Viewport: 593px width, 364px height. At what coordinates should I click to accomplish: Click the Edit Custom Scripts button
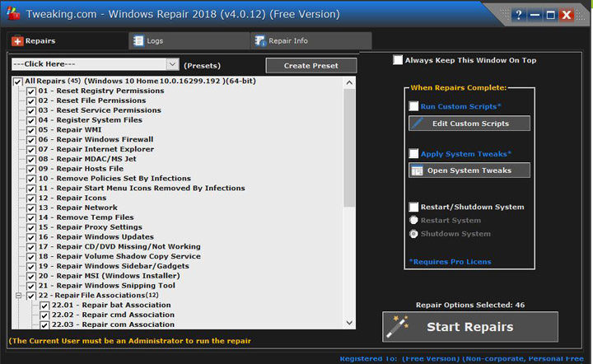point(469,124)
